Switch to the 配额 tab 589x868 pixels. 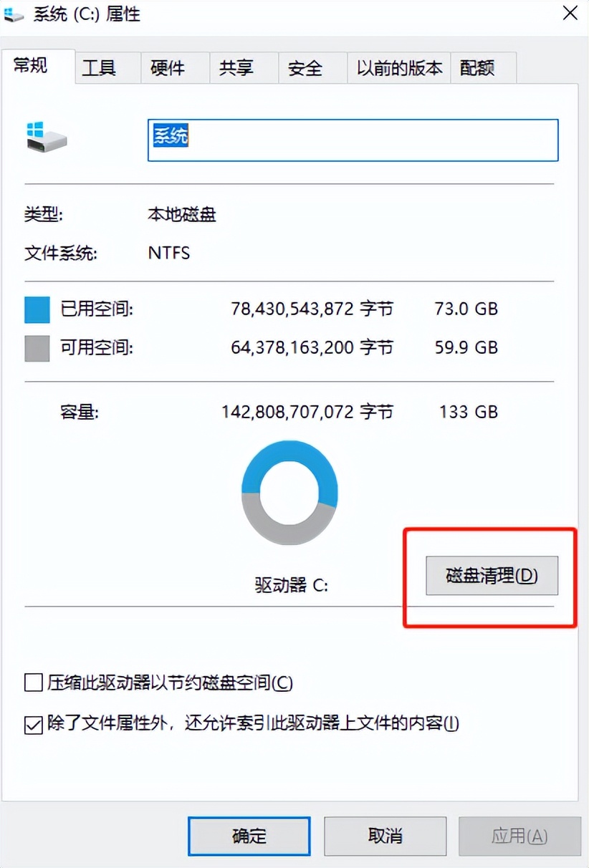(x=478, y=69)
